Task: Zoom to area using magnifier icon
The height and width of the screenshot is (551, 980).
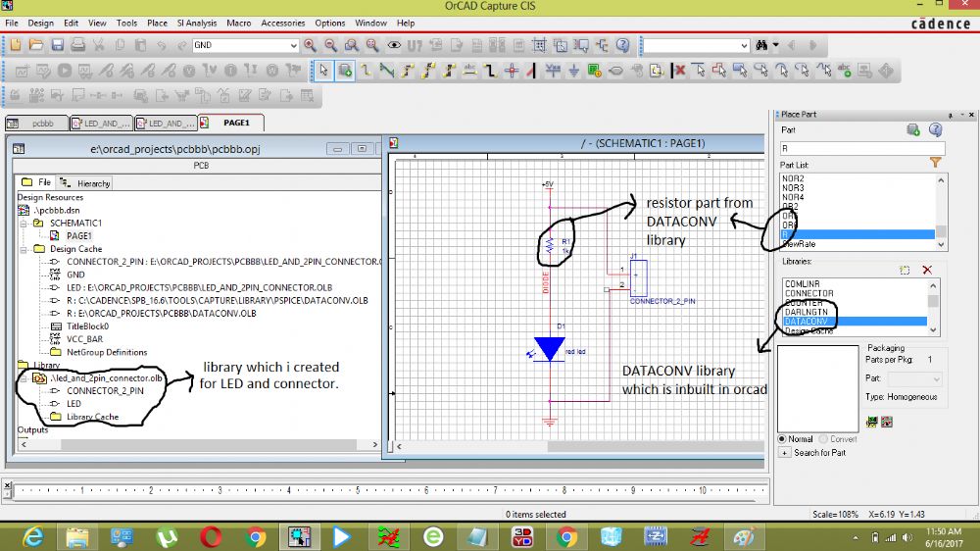Action: pos(352,45)
